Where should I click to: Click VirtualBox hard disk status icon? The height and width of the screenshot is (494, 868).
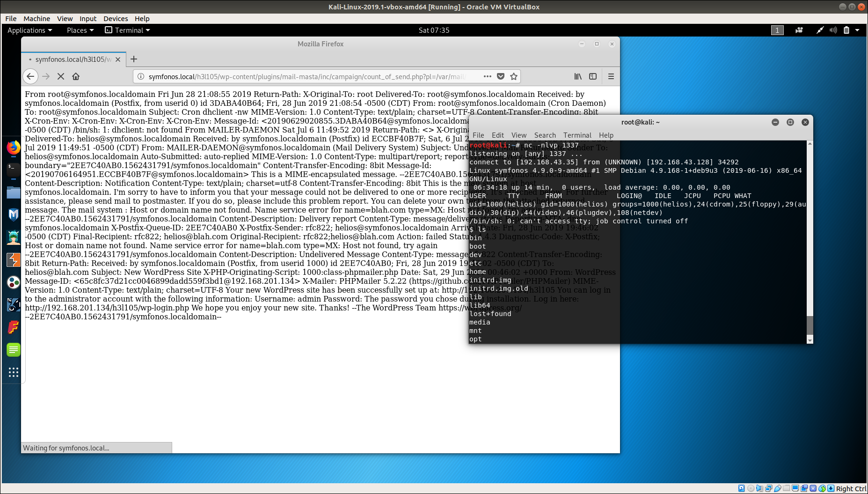click(x=742, y=488)
